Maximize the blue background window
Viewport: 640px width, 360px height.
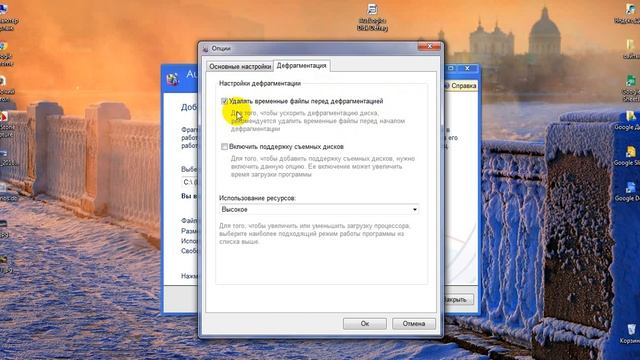(451, 68)
